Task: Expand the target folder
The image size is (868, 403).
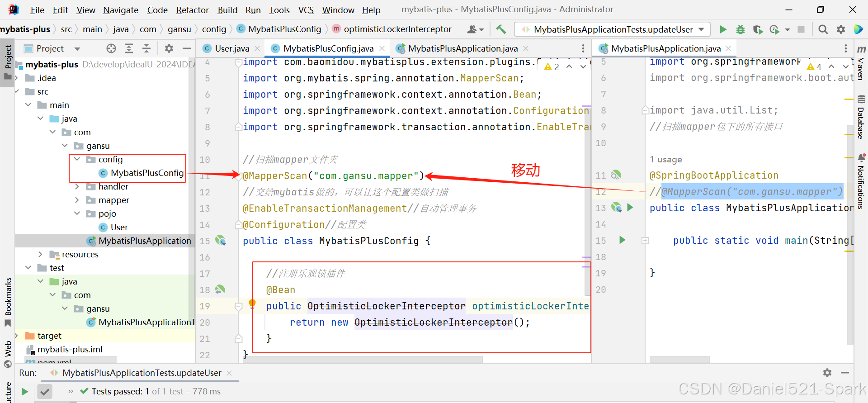Action: point(17,336)
